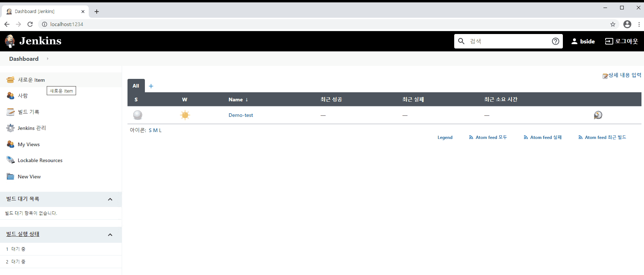Click the Dashboard breadcrumb
The width and height of the screenshot is (644, 275).
pos(24,59)
